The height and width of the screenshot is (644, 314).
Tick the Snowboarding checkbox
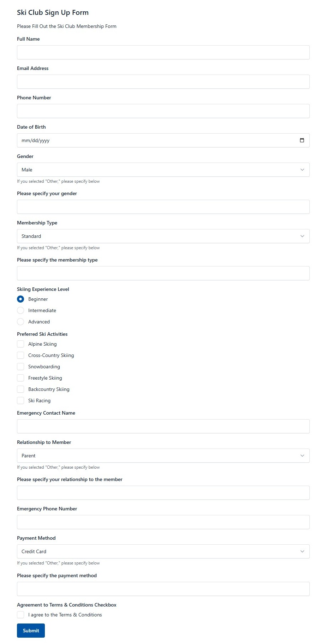[20, 367]
